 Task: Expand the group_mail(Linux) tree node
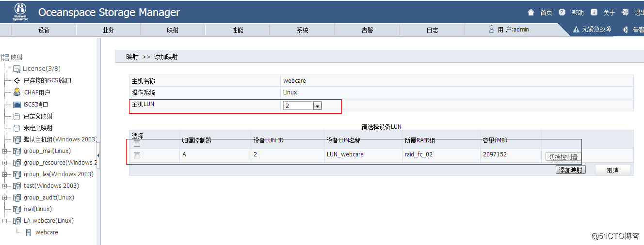coord(5,151)
